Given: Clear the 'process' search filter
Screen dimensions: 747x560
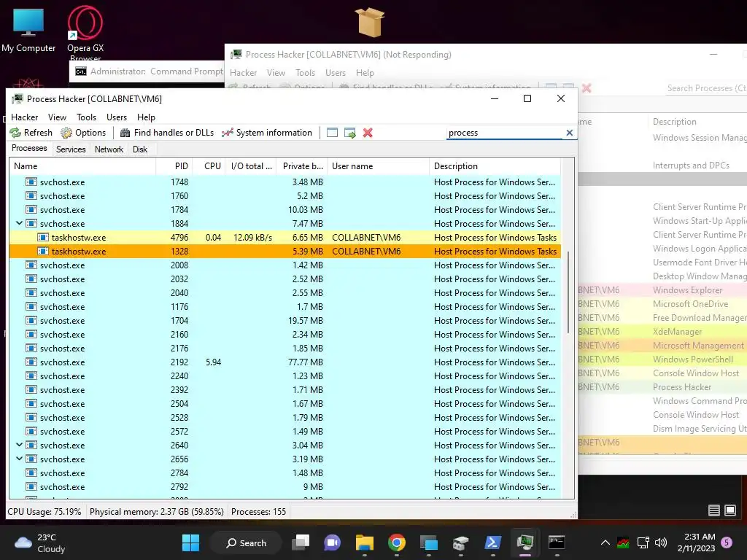Looking at the screenshot, I should point(569,133).
